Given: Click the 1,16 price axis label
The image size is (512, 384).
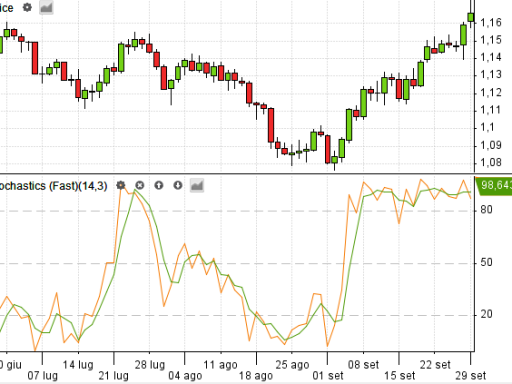Looking at the screenshot, I should click(x=491, y=23).
